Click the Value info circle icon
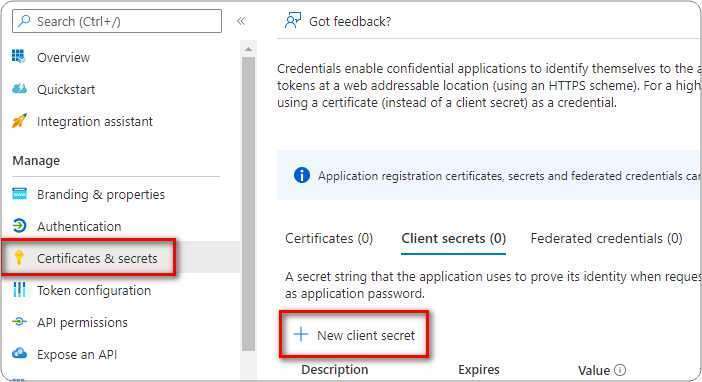This screenshot has width=702, height=382. [x=620, y=370]
